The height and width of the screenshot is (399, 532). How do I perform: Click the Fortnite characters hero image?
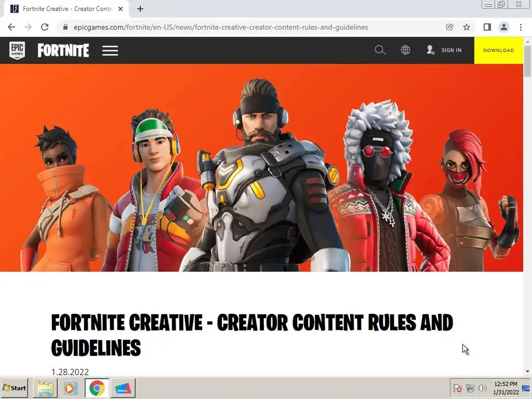click(x=261, y=168)
